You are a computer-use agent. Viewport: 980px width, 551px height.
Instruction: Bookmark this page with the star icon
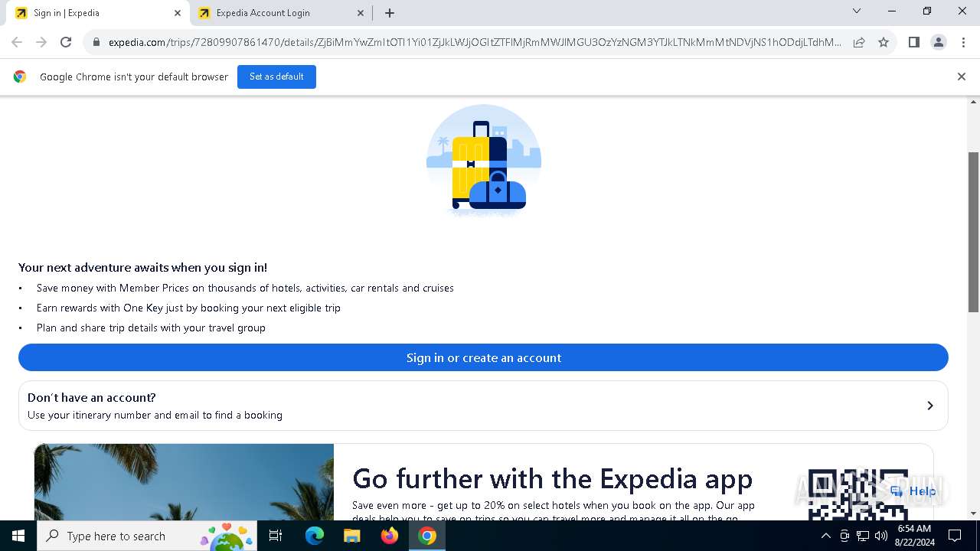point(884,42)
